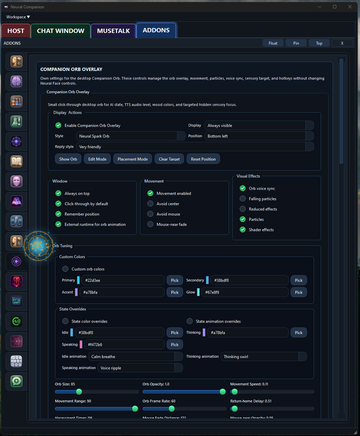
Task: Open the green circular refresh addon icon
Action: coord(16,321)
